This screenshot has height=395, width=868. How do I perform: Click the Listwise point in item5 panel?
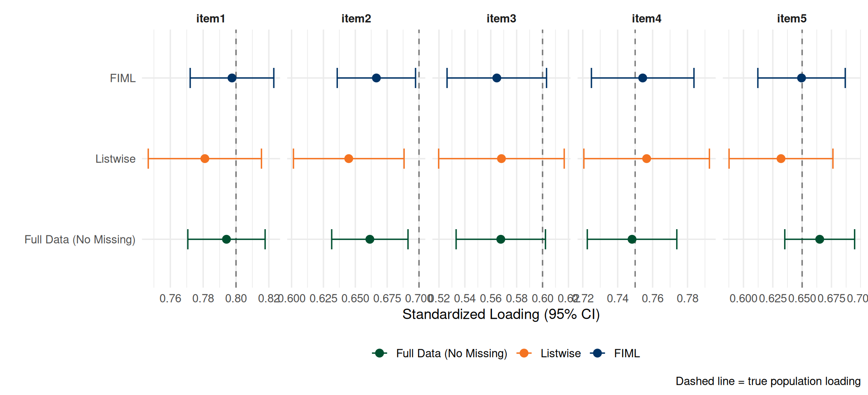tap(781, 158)
